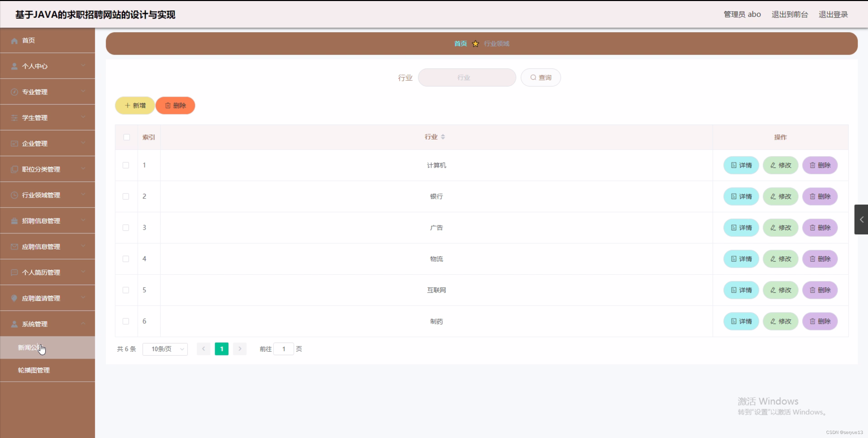
Task: Click the star icon in the breadcrumb
Action: tap(475, 44)
